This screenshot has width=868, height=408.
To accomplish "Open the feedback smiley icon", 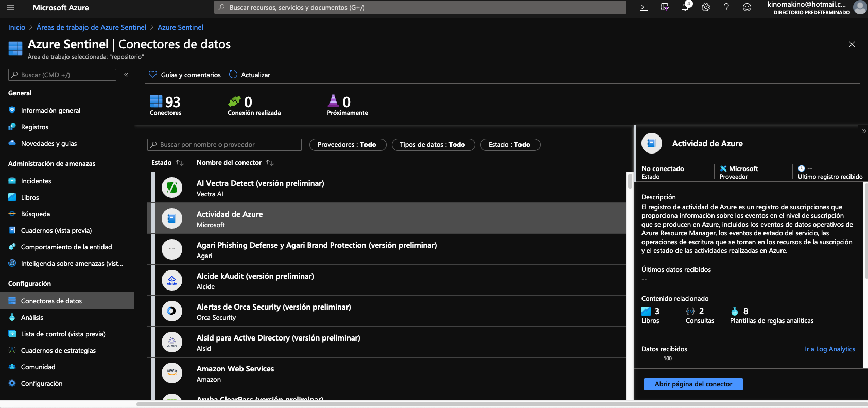I will pos(747,7).
